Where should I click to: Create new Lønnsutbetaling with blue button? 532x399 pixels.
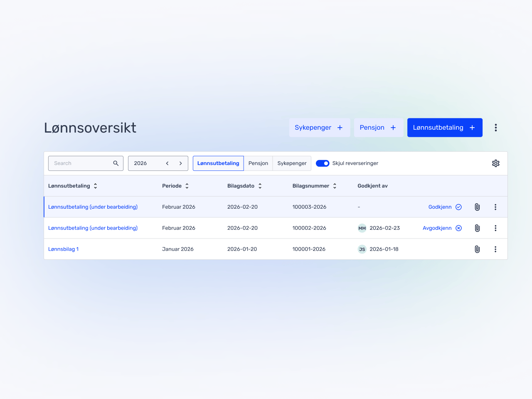pos(444,128)
